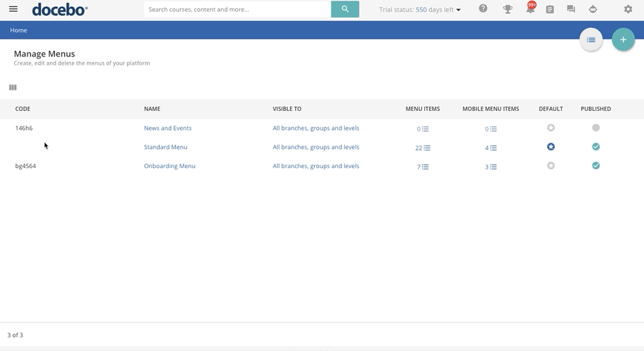Go to Home breadcrumb

pyautogui.click(x=18, y=30)
